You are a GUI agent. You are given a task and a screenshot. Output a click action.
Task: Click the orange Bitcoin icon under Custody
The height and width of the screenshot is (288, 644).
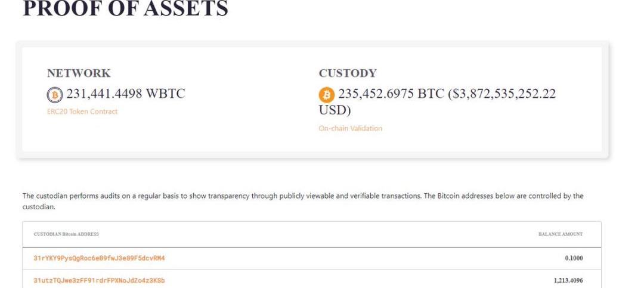(x=327, y=95)
